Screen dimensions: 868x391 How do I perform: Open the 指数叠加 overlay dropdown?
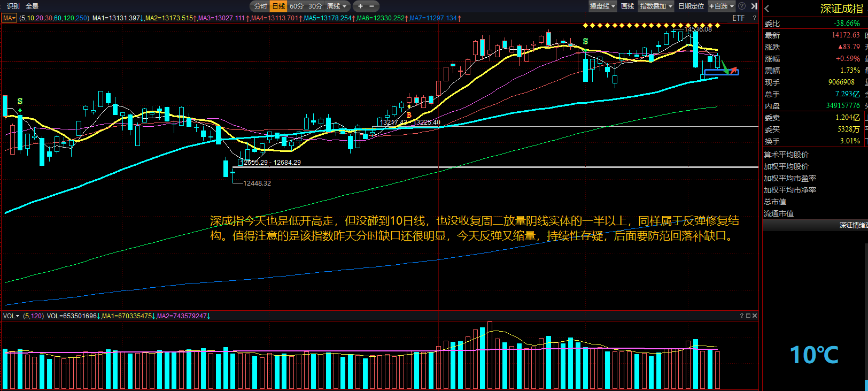click(x=656, y=6)
